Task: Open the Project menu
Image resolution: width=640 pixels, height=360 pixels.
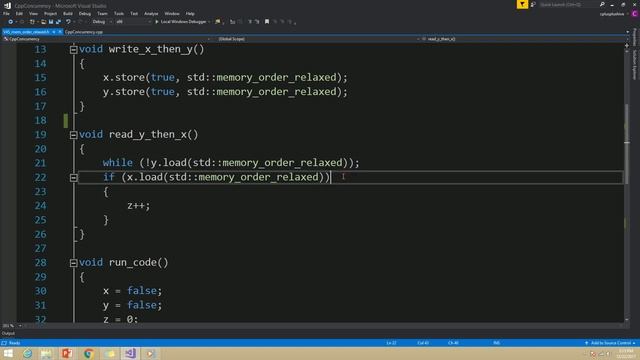Action: (x=50, y=13)
